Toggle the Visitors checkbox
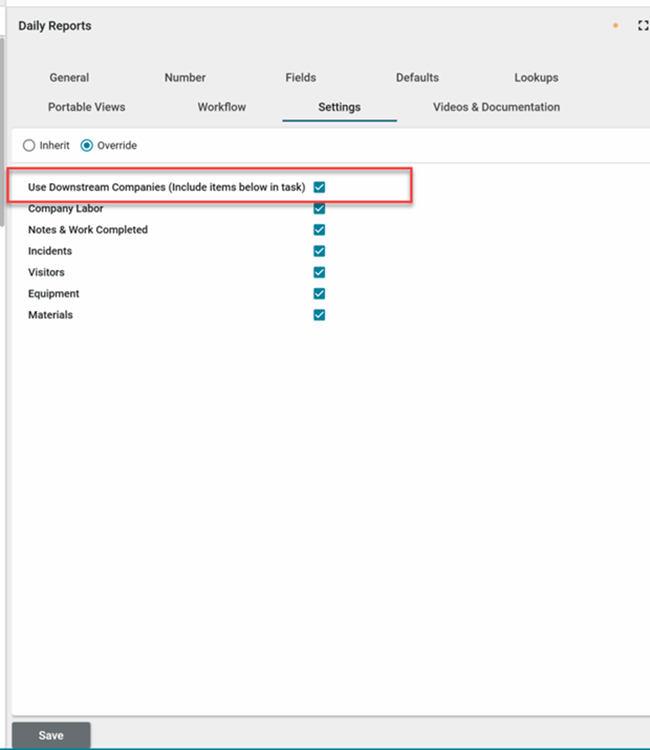The height and width of the screenshot is (750, 650). (x=319, y=272)
